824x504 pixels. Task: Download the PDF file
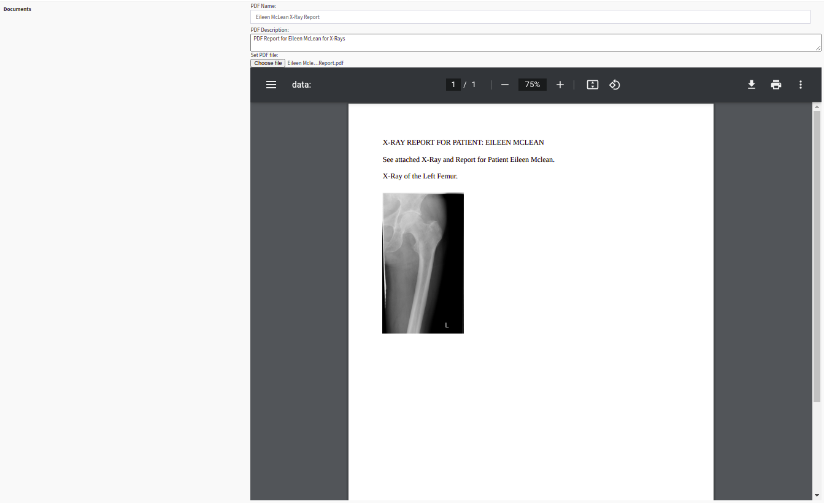[x=751, y=85]
